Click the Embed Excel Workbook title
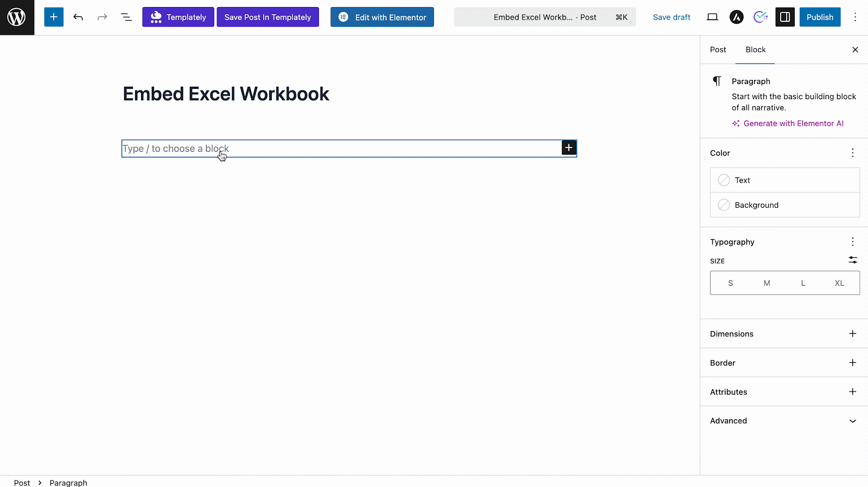Viewport: 868px width, 487px height. pos(226,94)
